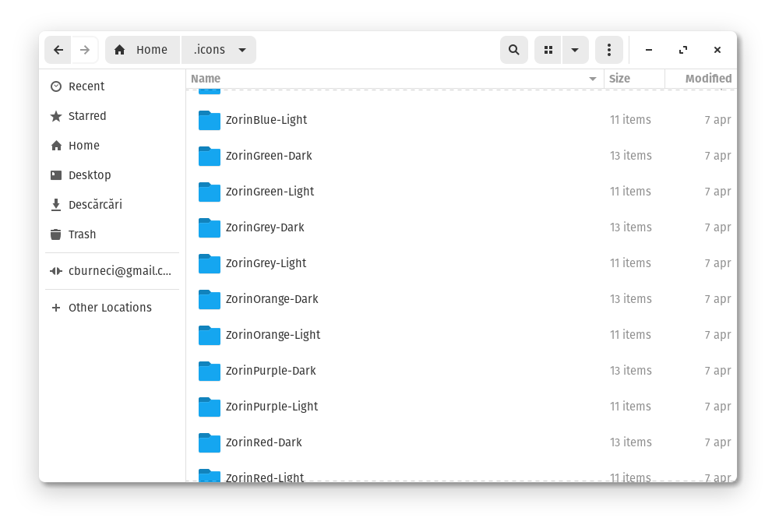Toggle the Name sort order arrow

593,79
